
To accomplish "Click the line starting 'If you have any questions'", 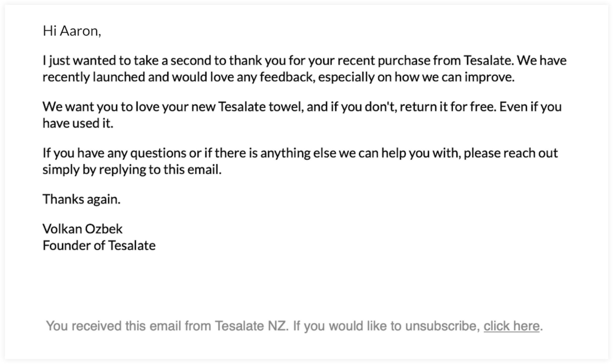I will pyautogui.click(x=300, y=153).
